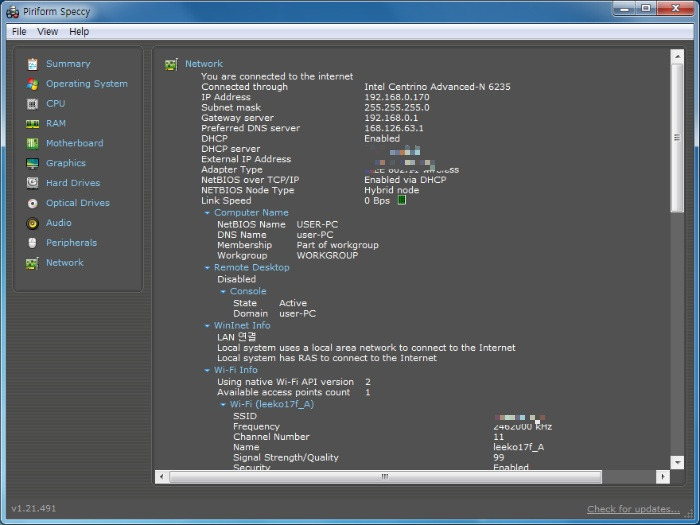Click the Network card icon in sidebar
Viewport: 700px width, 525px height.
(x=32, y=263)
